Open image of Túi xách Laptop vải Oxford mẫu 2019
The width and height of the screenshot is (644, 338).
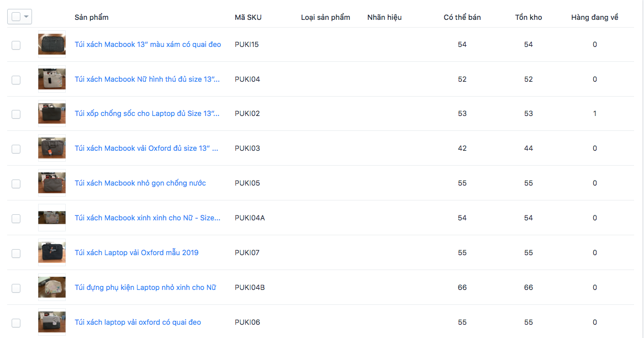[52, 253]
